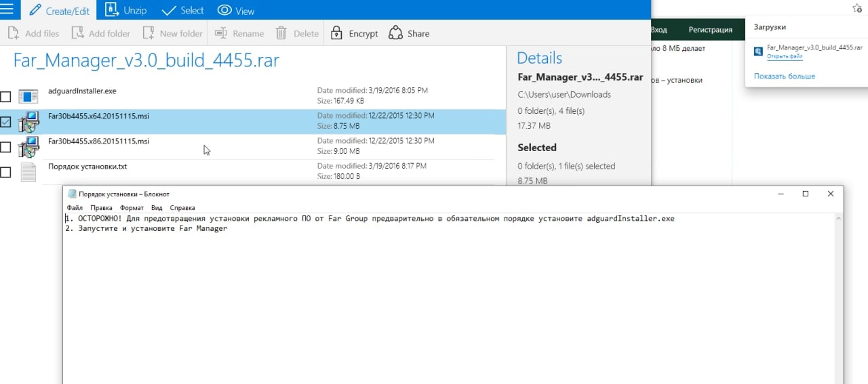Open the View tab

(236, 10)
